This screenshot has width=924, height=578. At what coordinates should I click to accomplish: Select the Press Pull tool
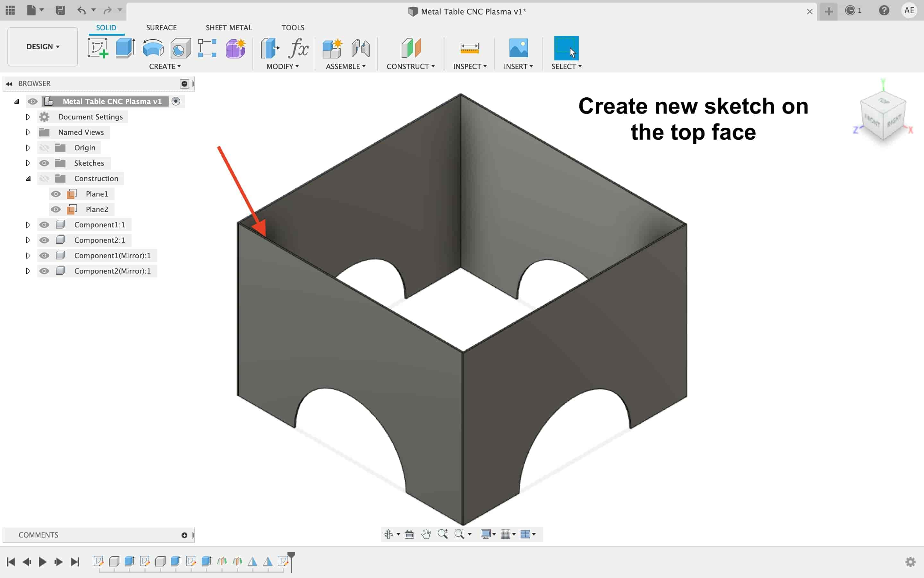[x=270, y=48]
